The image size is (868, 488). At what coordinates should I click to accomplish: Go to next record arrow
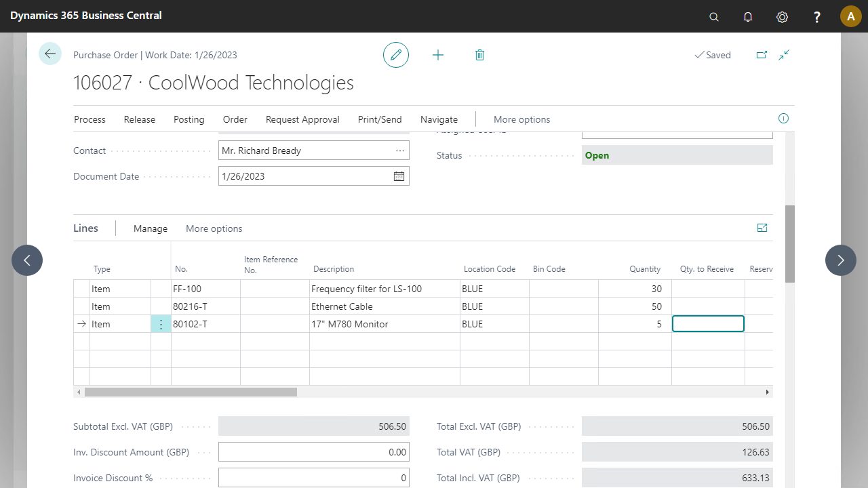click(841, 260)
